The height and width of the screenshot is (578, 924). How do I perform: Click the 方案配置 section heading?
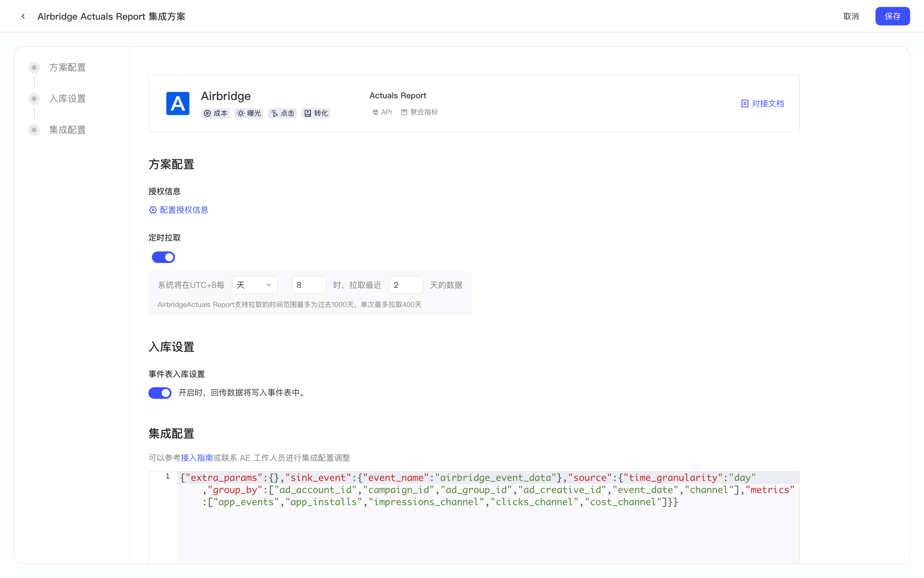click(172, 164)
